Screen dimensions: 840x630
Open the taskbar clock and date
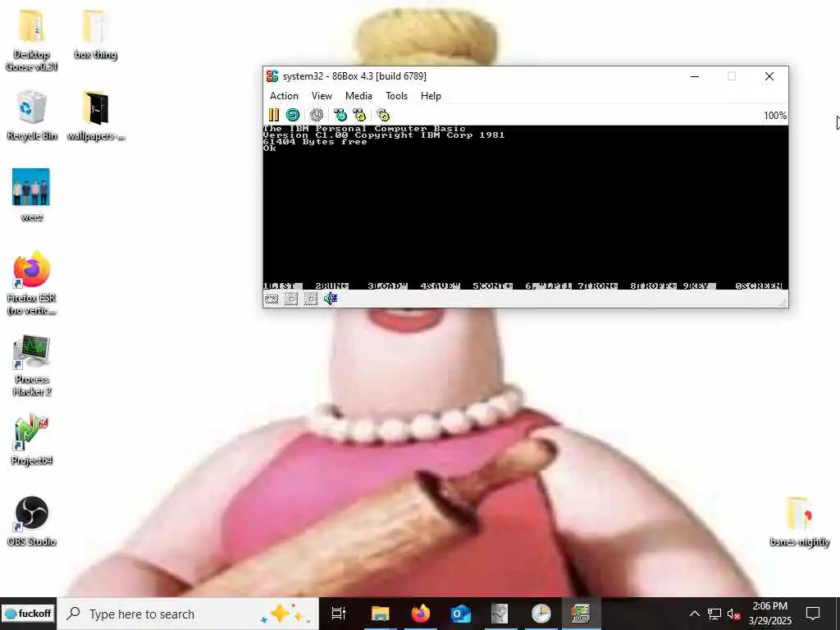point(769,614)
